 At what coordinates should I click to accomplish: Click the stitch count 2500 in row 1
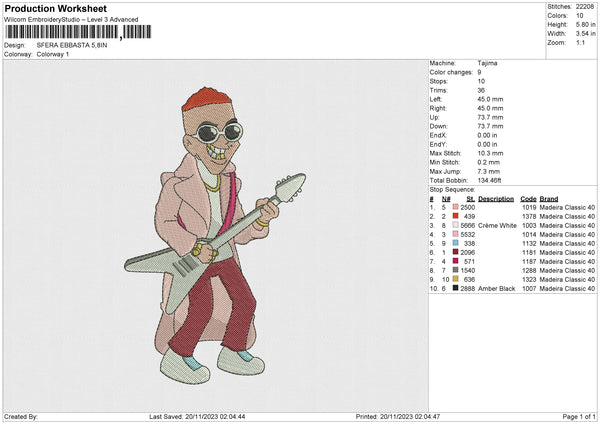pyautogui.click(x=468, y=207)
